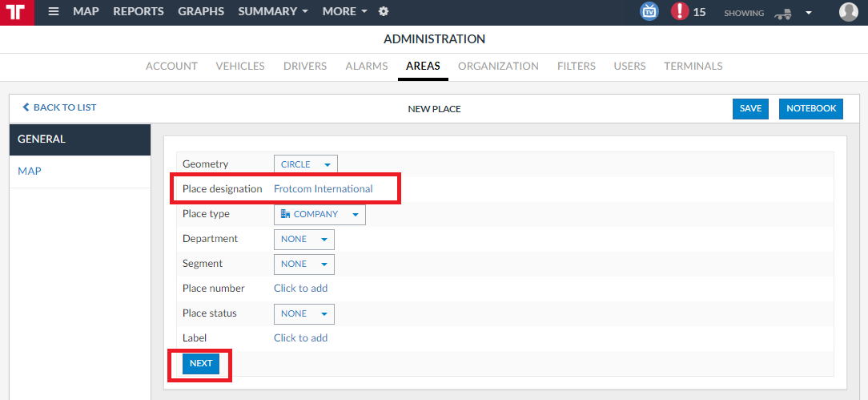The height and width of the screenshot is (400, 868).
Task: Open the Geometry Circle dropdown
Action: coord(306,164)
